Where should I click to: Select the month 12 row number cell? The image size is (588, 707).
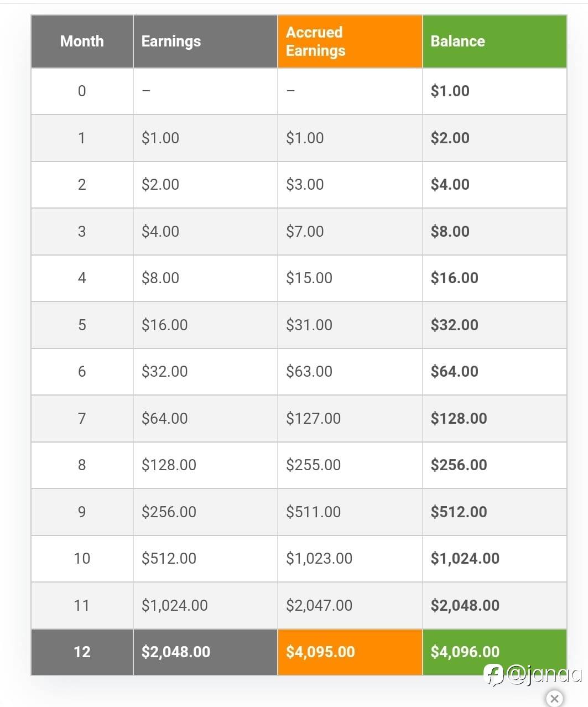82,652
